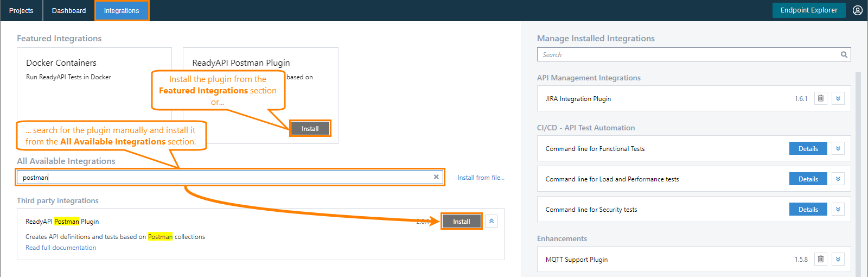
Task: View Details for Command line Security tests
Action: click(808, 210)
